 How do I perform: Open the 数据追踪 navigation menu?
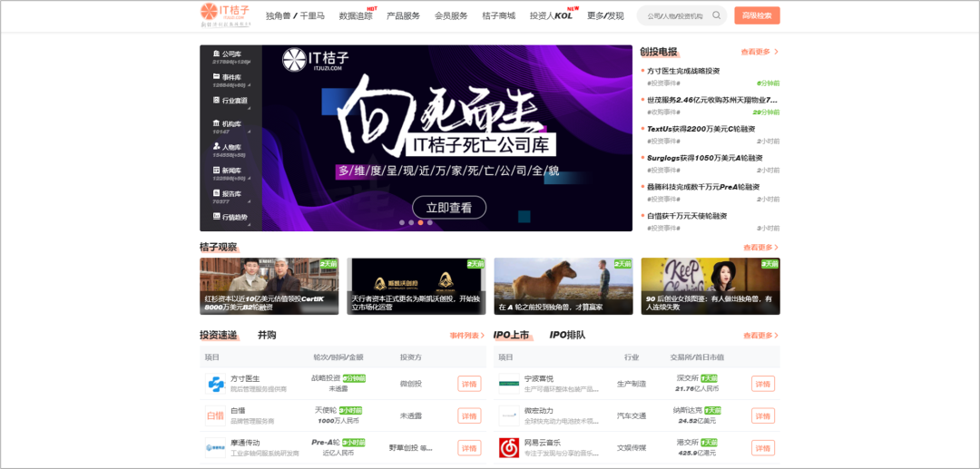click(x=356, y=16)
